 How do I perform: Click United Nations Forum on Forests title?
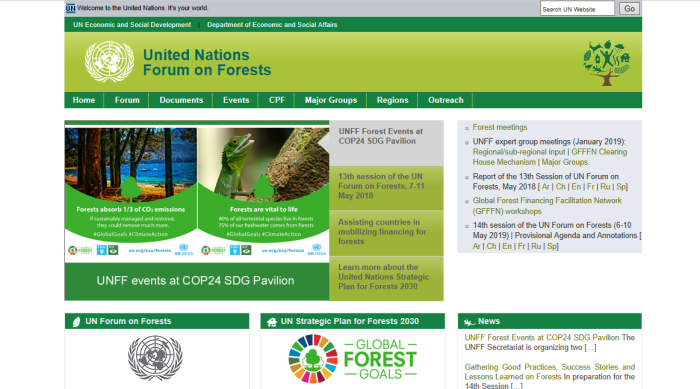[x=207, y=62]
